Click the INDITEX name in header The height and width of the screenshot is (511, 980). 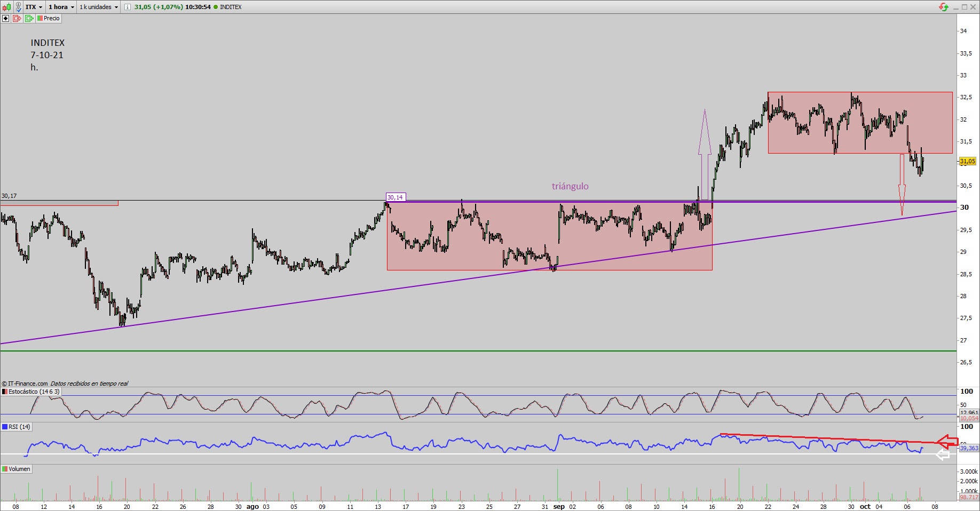(x=231, y=7)
